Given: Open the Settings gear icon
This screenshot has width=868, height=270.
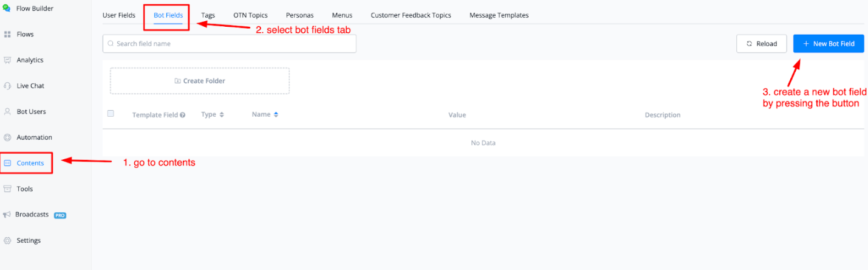Looking at the screenshot, I should [7, 241].
